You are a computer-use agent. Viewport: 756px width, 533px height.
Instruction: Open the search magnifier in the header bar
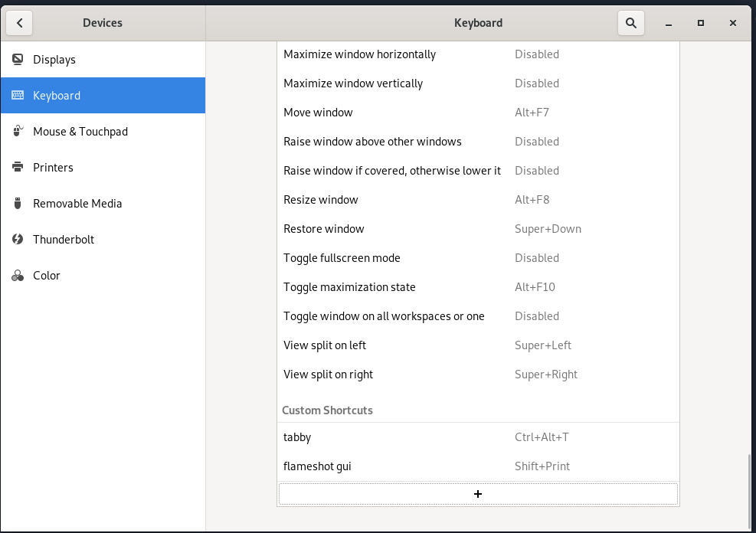[x=631, y=23]
